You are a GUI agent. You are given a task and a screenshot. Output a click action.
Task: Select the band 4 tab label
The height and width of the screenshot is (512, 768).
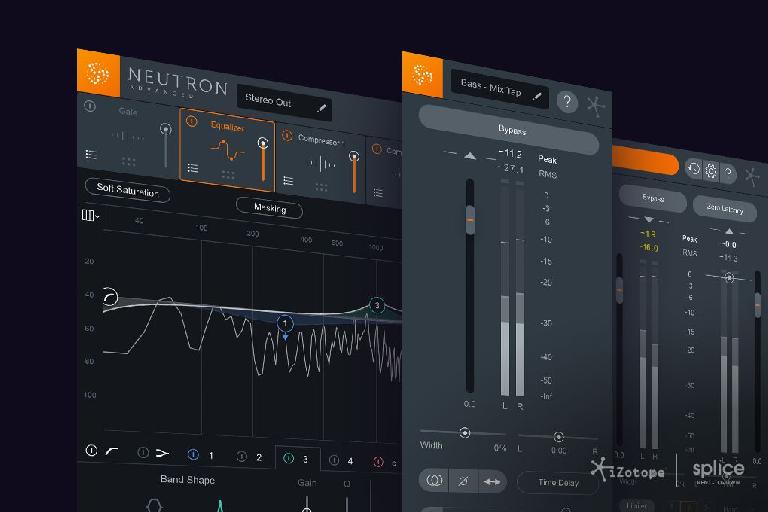[x=350, y=461]
